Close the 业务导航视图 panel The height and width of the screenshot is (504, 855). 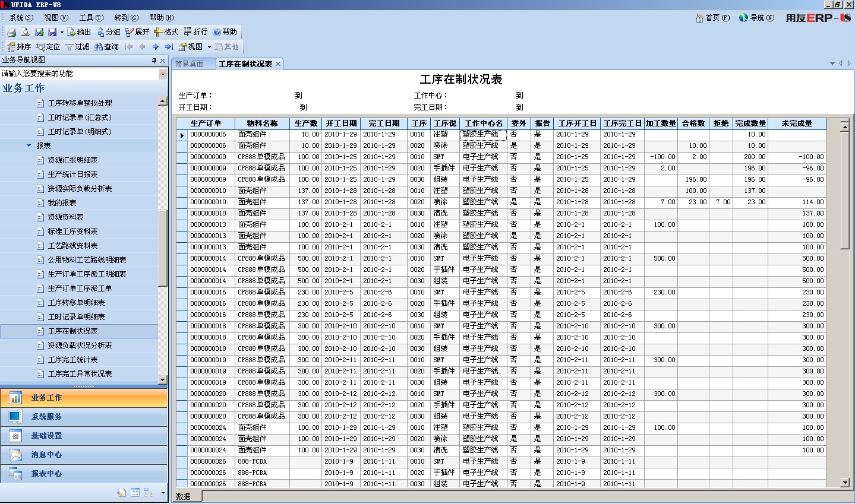(162, 61)
